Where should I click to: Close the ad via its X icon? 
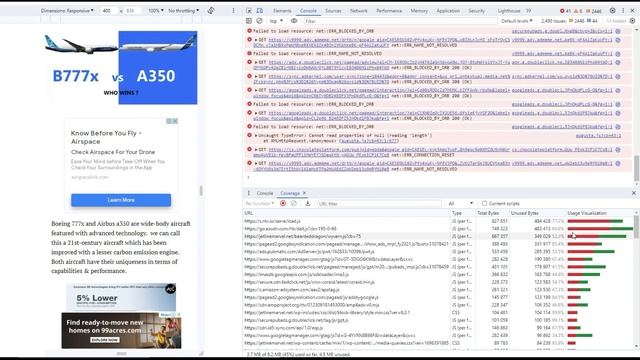pyautogui.click(x=175, y=121)
